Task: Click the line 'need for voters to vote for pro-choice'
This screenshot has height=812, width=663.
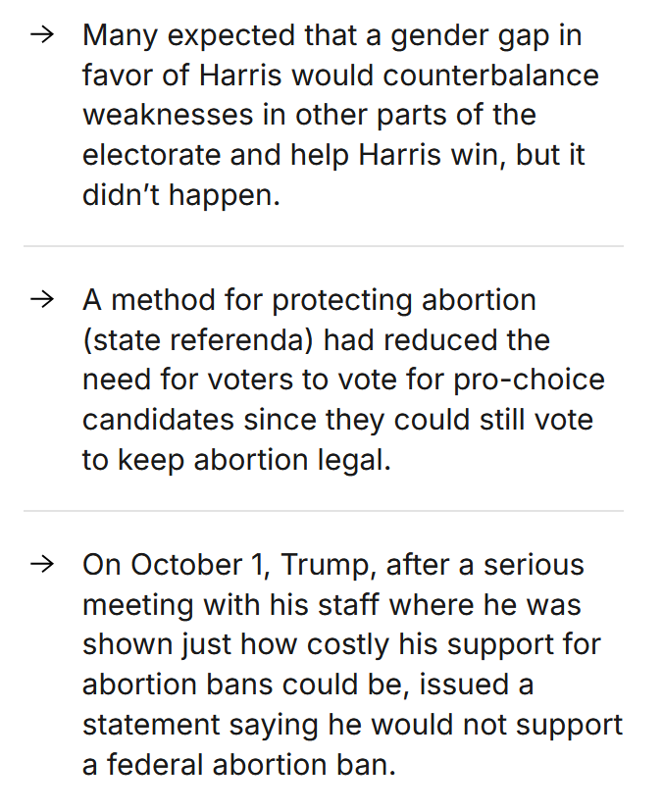Action: coord(343,381)
